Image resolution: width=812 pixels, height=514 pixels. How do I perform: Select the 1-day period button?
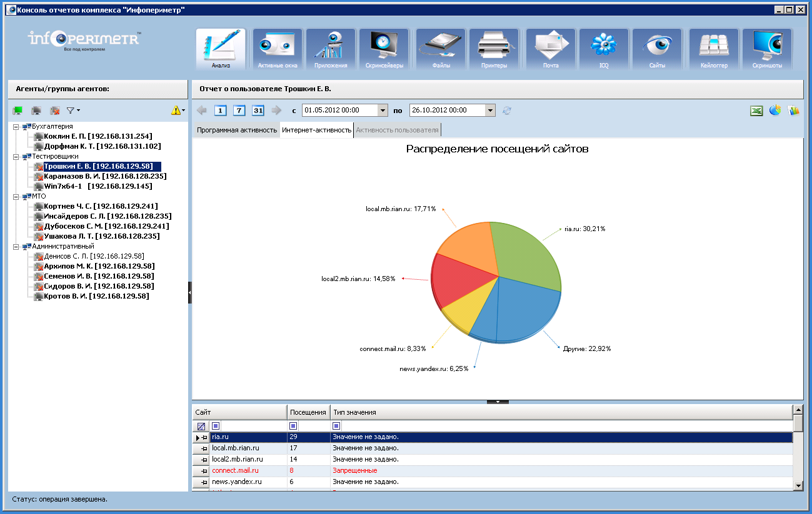220,111
